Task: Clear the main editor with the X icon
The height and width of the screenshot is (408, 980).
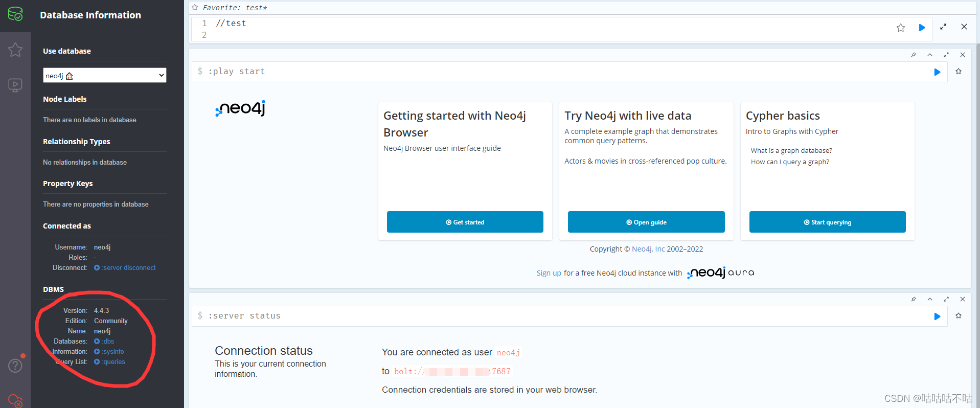Action: [964, 27]
